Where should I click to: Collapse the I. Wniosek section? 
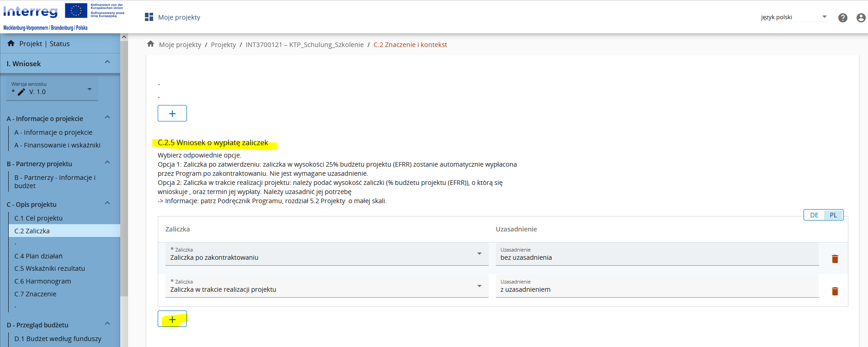[107, 63]
